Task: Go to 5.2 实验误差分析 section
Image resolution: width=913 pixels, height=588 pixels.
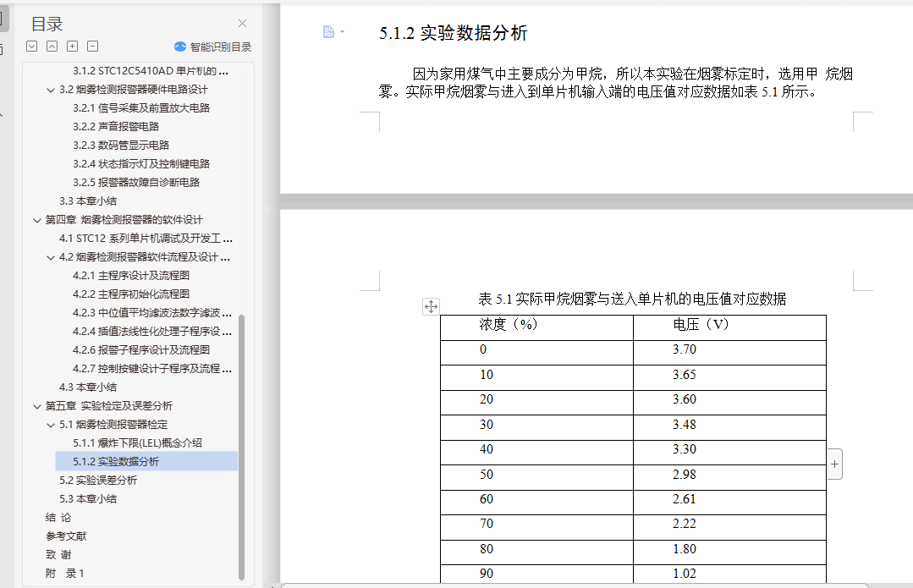Action: (x=98, y=481)
